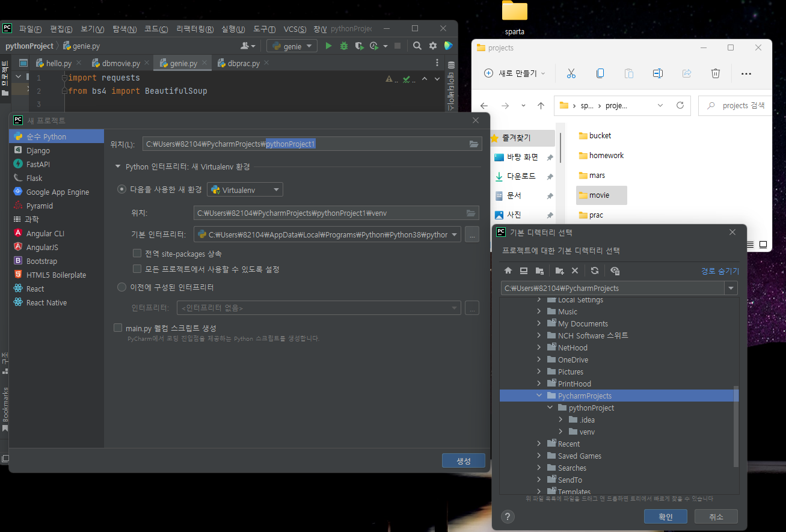
Task: Create a new folder in directory chooser
Action: coord(559,271)
